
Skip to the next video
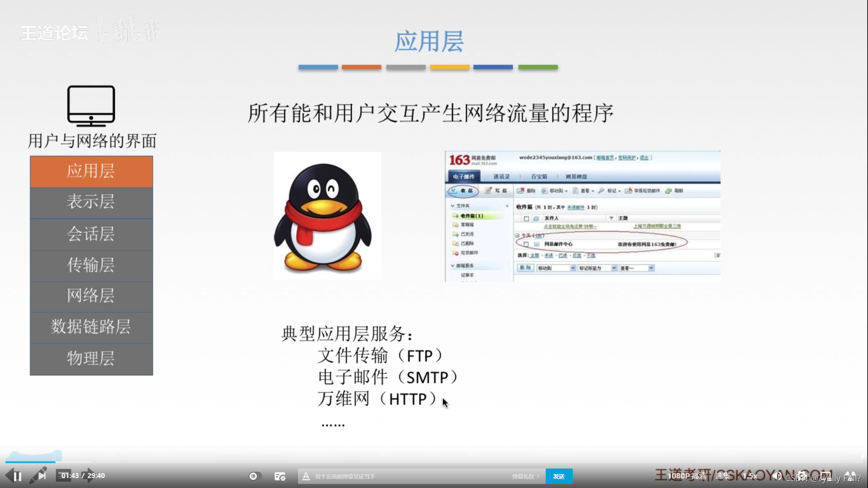[42, 476]
